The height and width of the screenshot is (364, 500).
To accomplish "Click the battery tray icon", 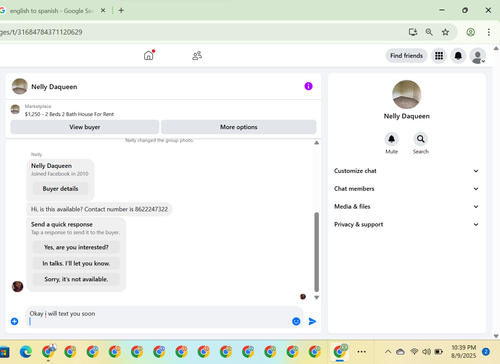I will (x=439, y=352).
